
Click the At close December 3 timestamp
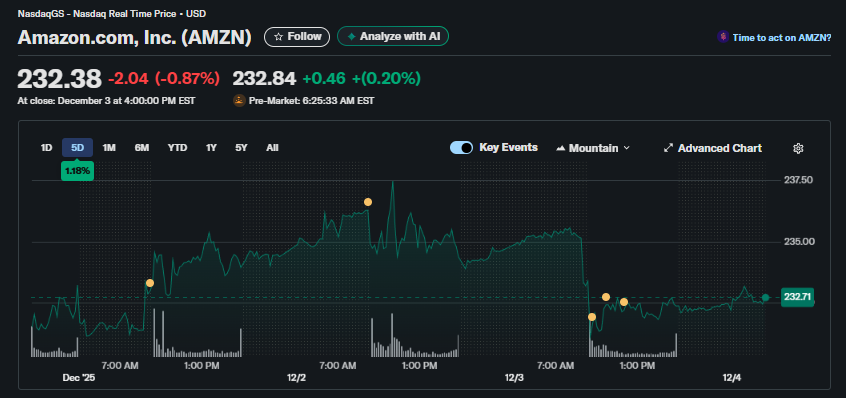point(106,100)
